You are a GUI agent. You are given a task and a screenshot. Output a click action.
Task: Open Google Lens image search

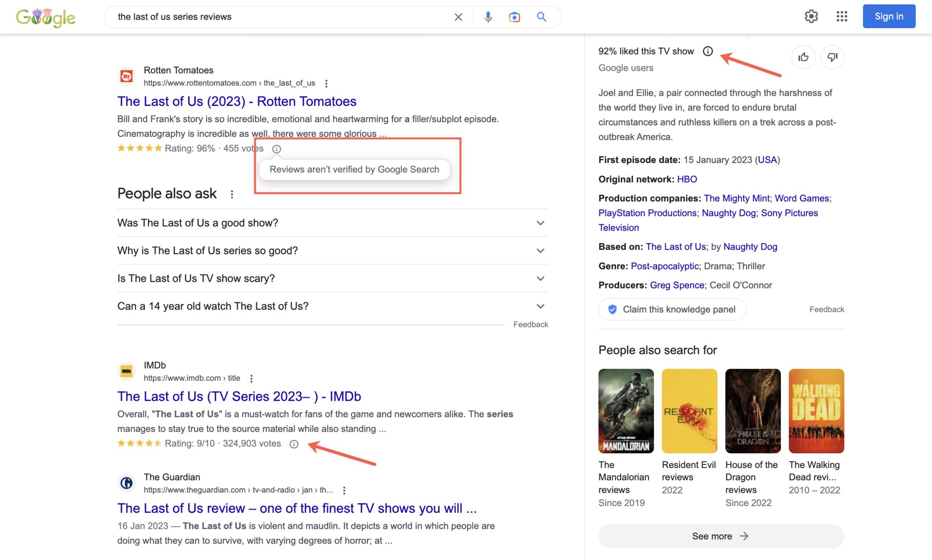[x=514, y=17]
